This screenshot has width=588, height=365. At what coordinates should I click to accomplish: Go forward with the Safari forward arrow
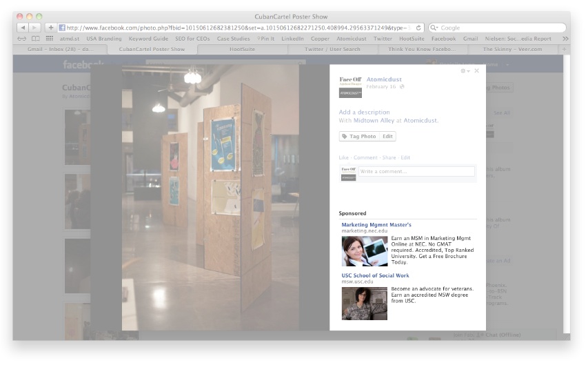(x=34, y=28)
